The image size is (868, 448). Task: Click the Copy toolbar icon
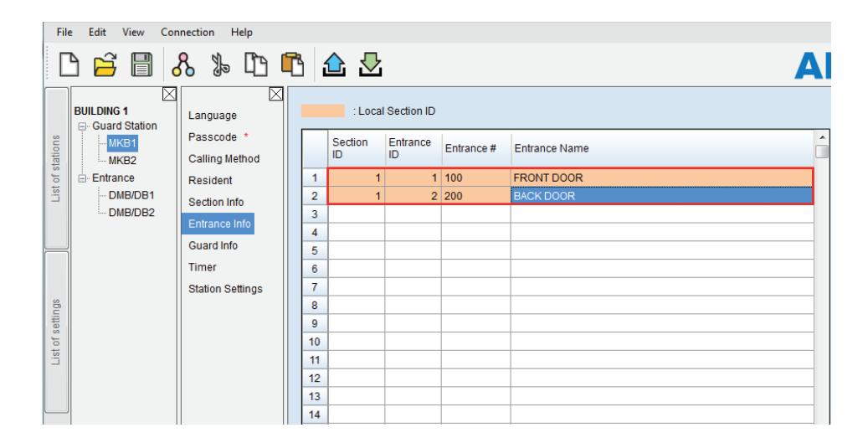(256, 64)
